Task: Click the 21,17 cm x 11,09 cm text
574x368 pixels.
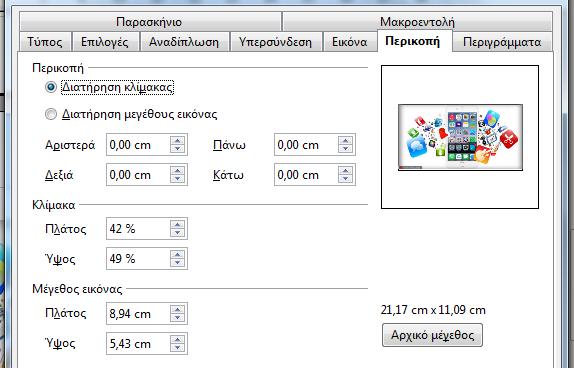Action: point(433,310)
